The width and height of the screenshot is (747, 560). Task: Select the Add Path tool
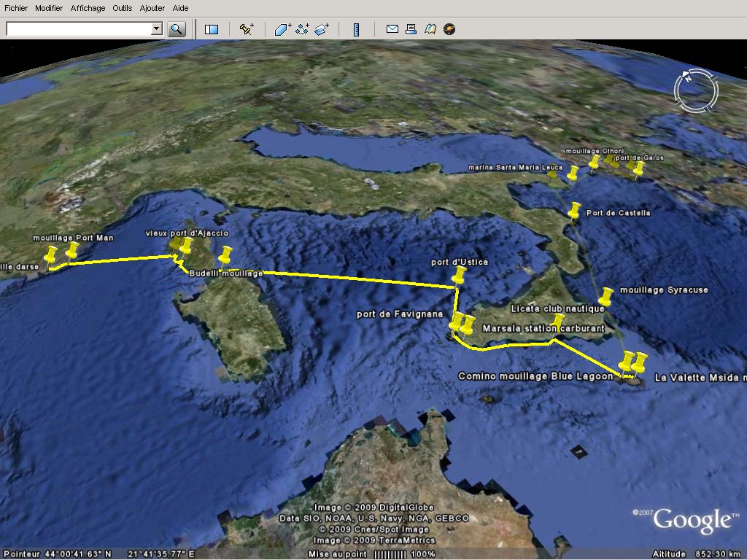coord(302,29)
